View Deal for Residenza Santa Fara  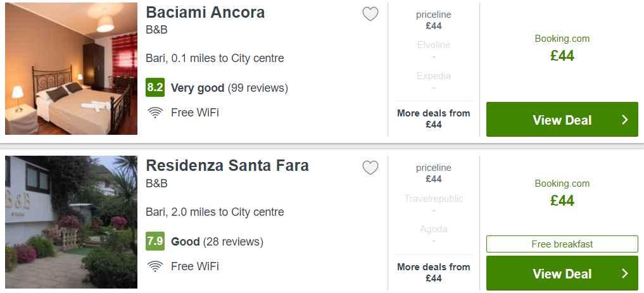click(562, 273)
